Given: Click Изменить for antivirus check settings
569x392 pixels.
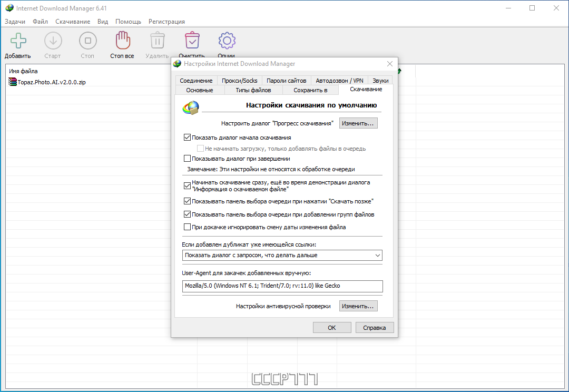Looking at the screenshot, I should [358, 306].
